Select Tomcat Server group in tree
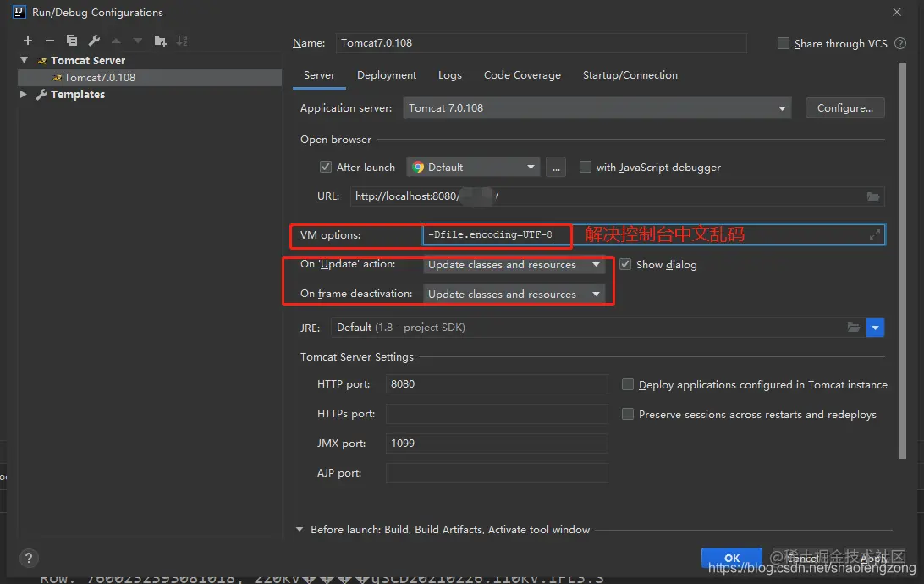 coord(88,60)
